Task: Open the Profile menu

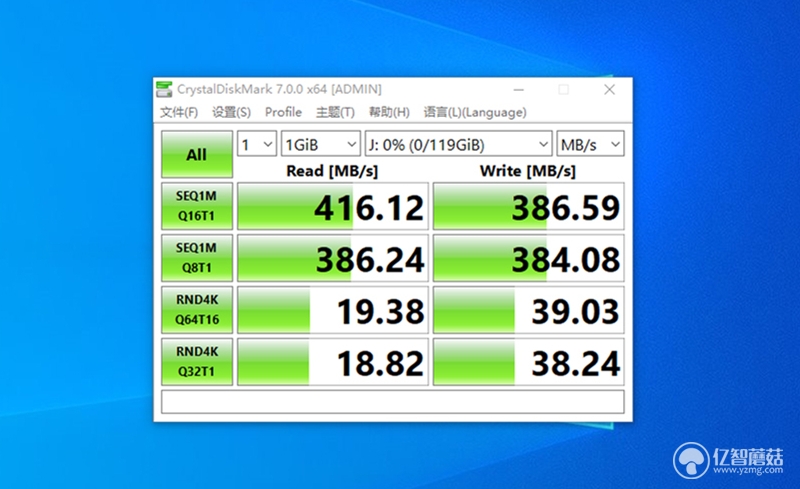Action: (x=283, y=112)
